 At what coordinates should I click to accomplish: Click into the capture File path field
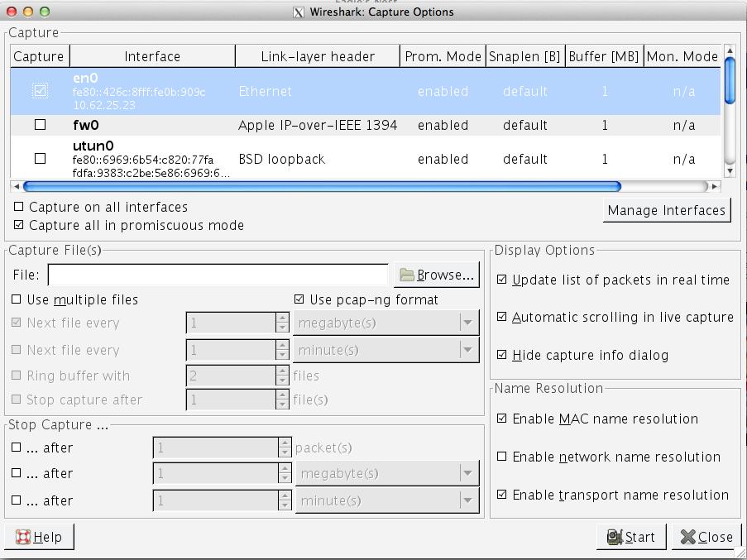tap(218, 275)
